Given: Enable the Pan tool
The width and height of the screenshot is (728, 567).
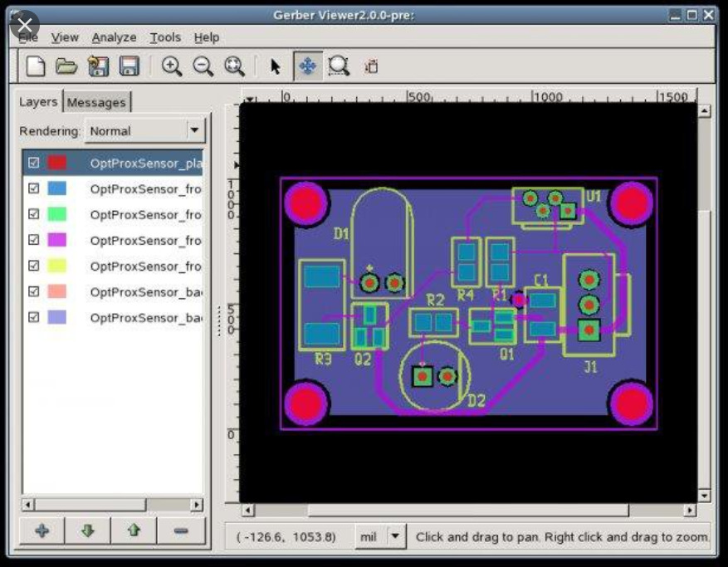Looking at the screenshot, I should pyautogui.click(x=305, y=67).
